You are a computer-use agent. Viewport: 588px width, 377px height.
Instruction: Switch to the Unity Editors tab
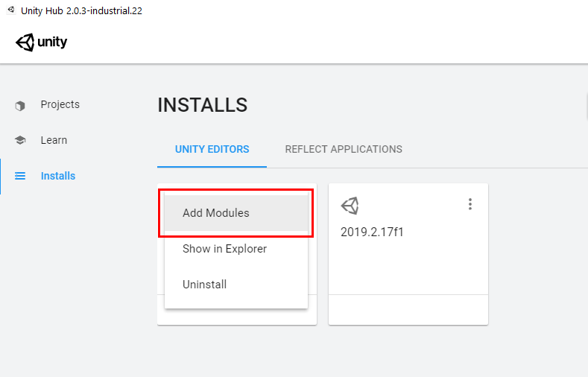[x=212, y=149]
